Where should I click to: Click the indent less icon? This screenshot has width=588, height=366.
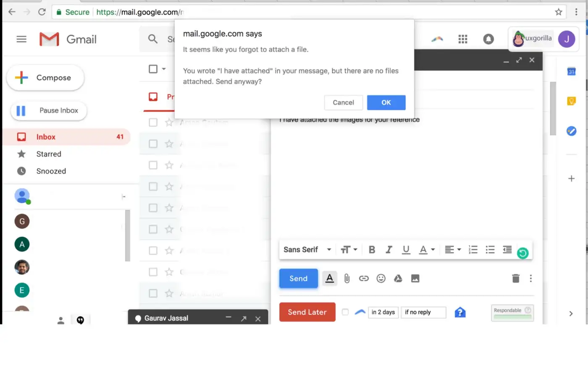coord(507,250)
